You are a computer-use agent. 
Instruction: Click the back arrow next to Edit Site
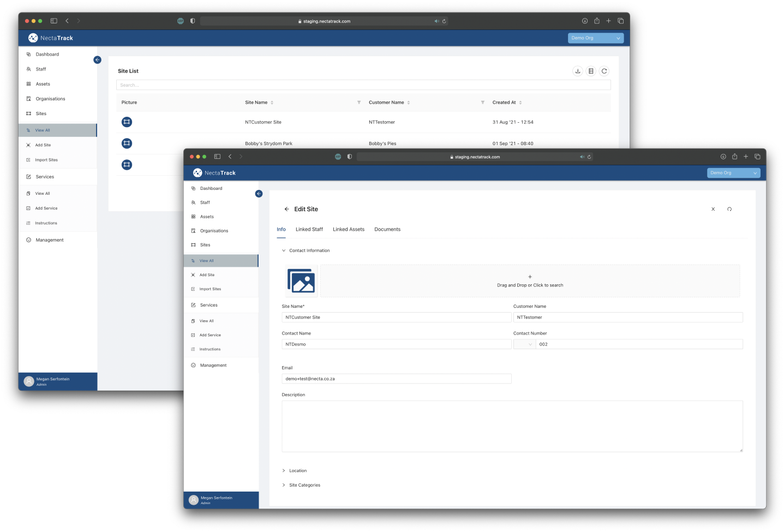(x=286, y=209)
